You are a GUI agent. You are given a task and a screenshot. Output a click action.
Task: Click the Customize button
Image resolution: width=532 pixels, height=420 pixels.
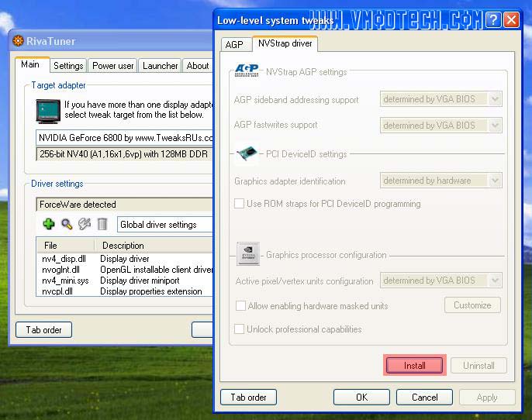coord(472,305)
